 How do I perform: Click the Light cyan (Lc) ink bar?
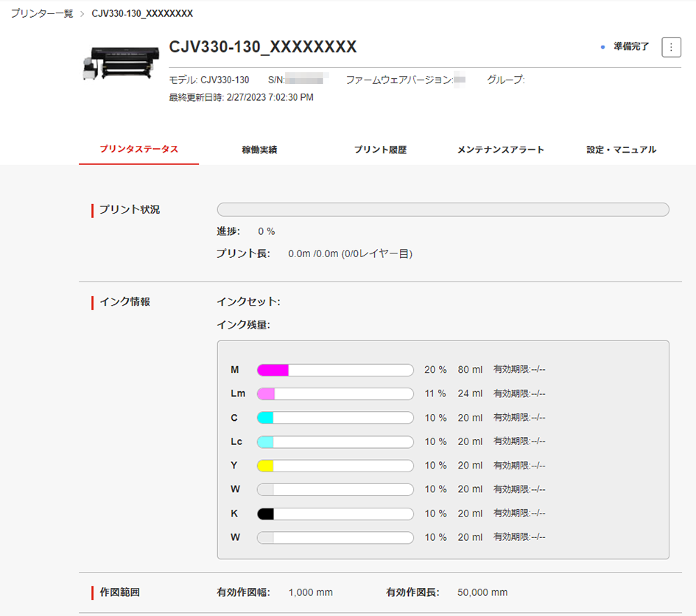coord(335,441)
